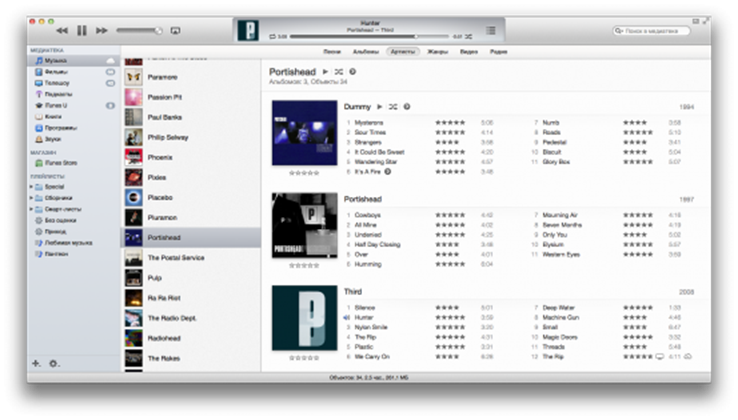
Task: Open the Radio tab
Action: pyautogui.click(x=498, y=52)
